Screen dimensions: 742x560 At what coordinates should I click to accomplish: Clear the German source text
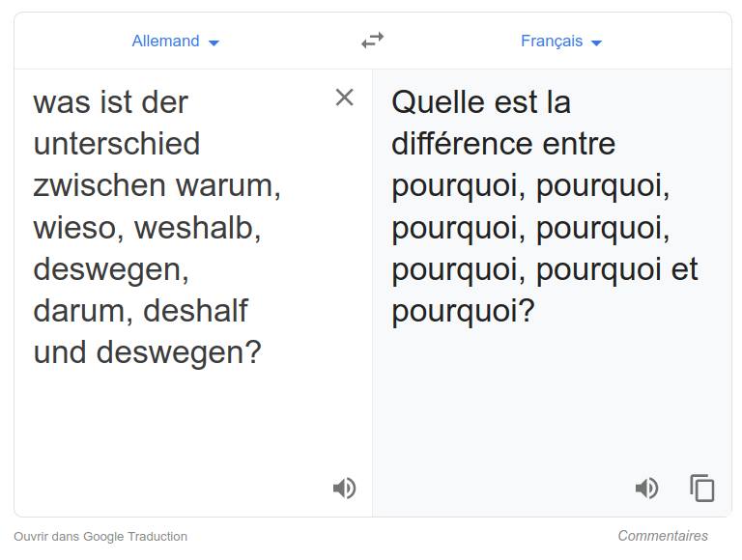click(x=344, y=98)
